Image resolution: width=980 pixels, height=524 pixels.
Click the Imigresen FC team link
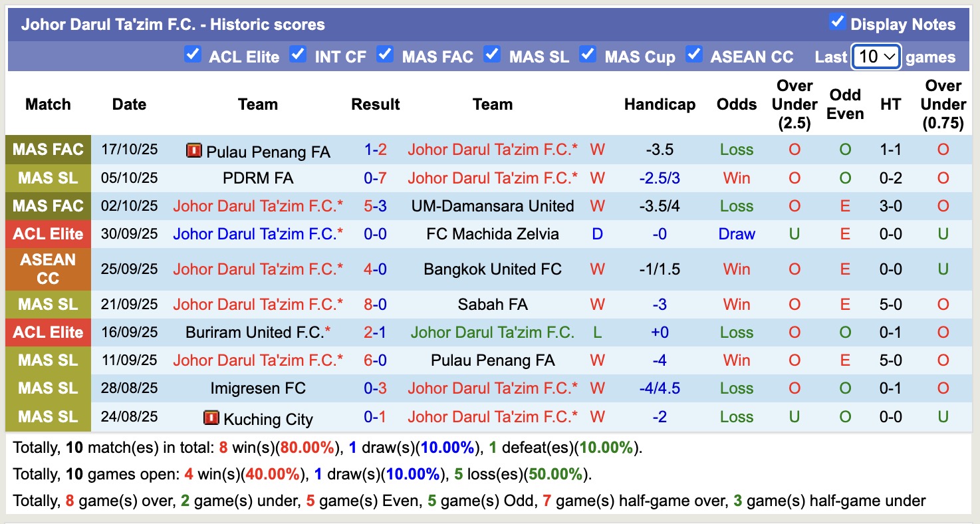tap(257, 388)
